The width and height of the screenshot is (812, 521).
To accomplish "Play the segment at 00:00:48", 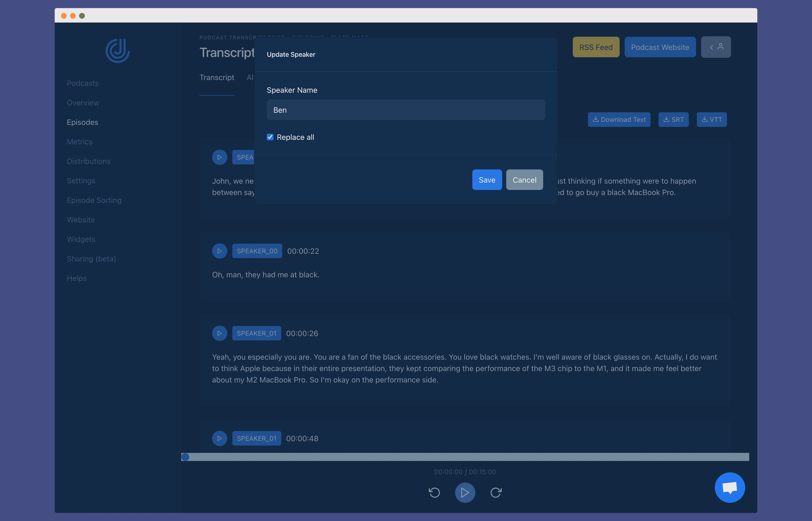I will tap(219, 438).
